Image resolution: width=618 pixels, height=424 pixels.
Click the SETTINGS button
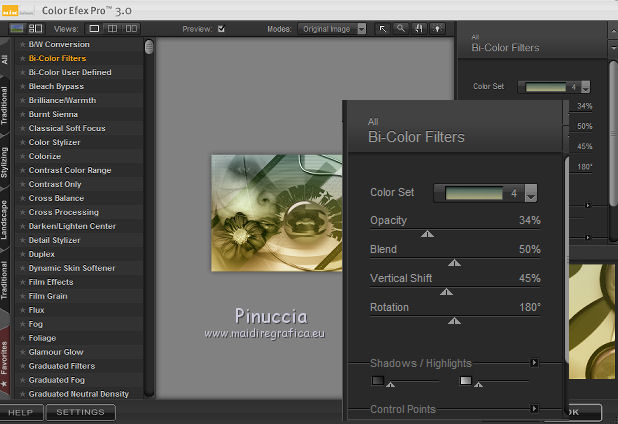tap(80, 412)
